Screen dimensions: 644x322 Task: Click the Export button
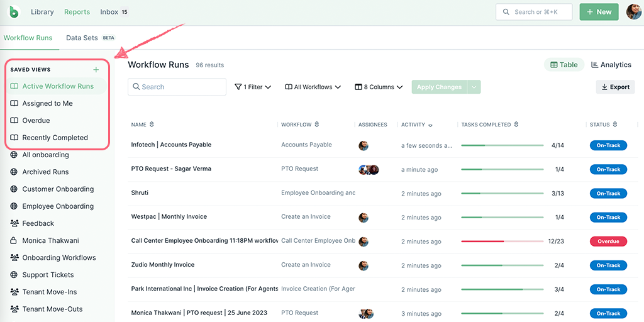point(615,87)
